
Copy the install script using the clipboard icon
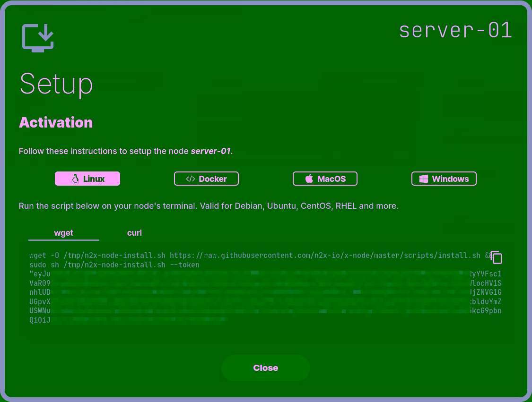point(496,257)
